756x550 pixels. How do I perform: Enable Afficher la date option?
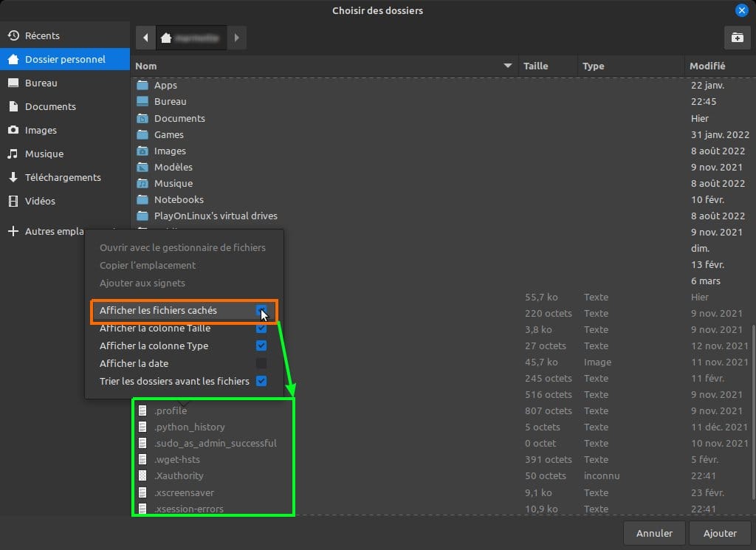pyautogui.click(x=261, y=363)
